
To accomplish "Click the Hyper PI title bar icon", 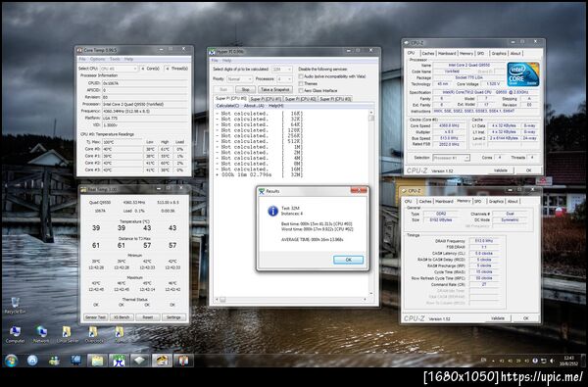I will point(212,51).
